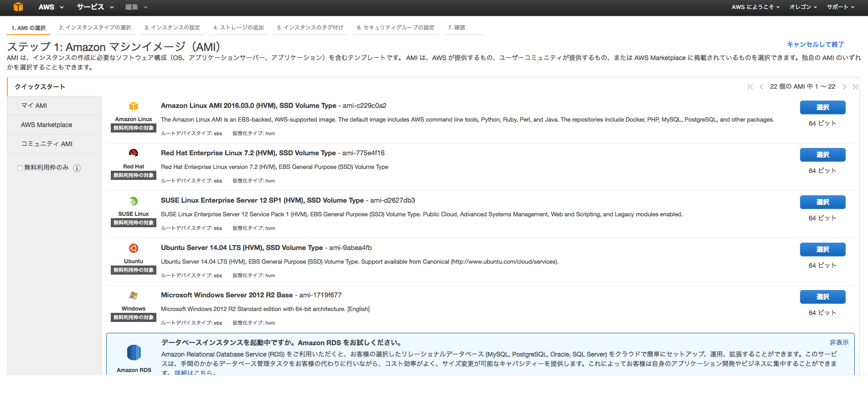Click the '22 個の AMI 中 1 ～ 22' text
Screen dimensions: 868x393
802,87
